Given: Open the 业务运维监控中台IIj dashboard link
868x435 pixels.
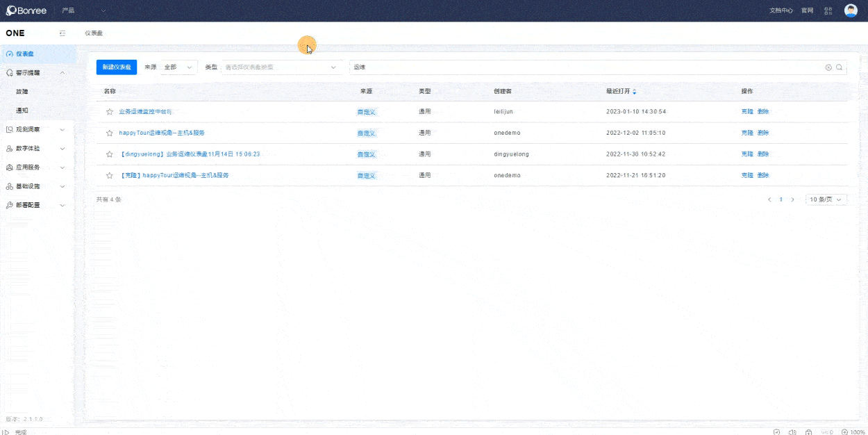Looking at the screenshot, I should click(145, 112).
